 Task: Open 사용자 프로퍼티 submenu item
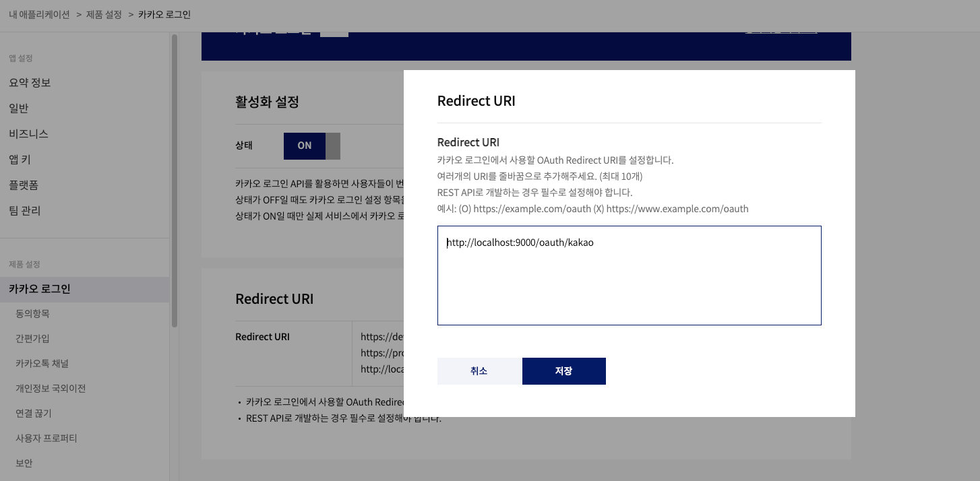[x=47, y=439]
